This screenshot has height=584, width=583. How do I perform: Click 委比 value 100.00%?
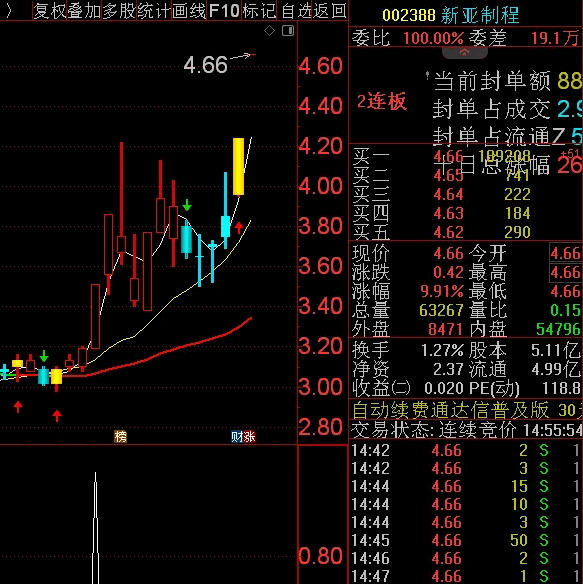click(x=433, y=38)
